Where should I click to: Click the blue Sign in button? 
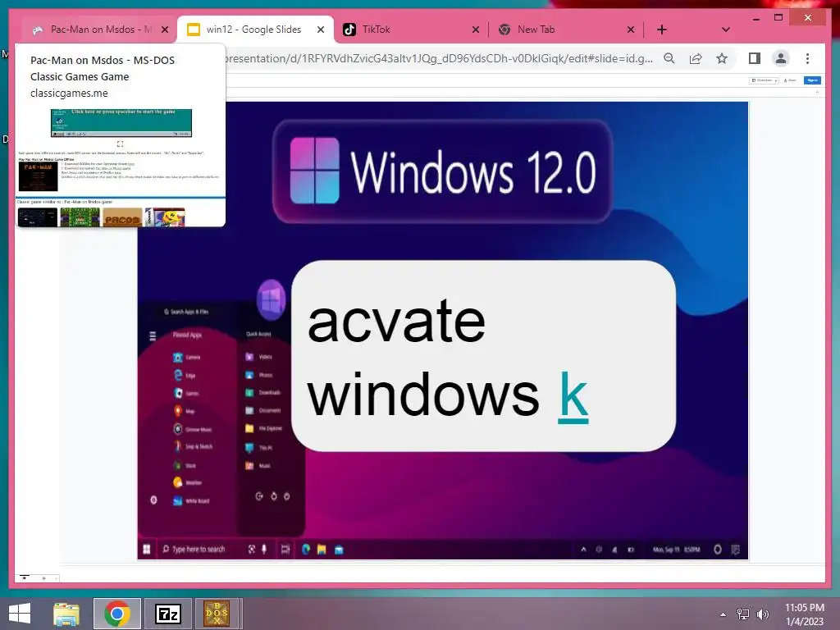click(x=813, y=80)
